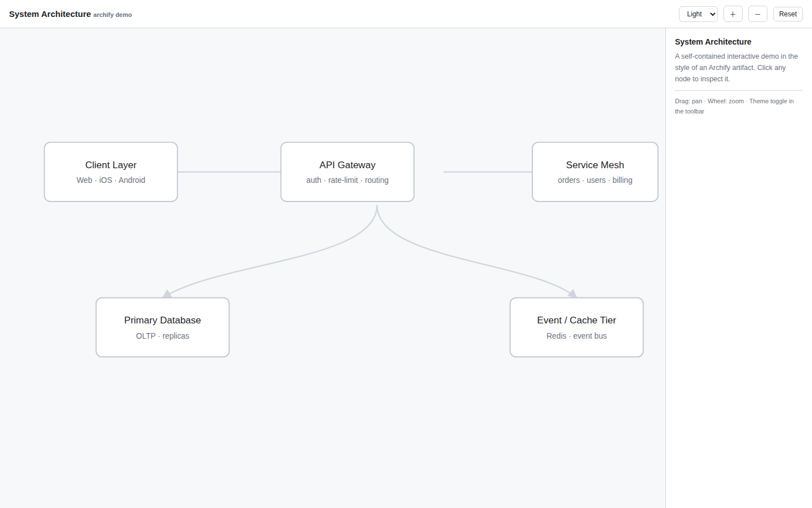Zoom out with the minus button
This screenshot has height=508, width=812.
[757, 14]
